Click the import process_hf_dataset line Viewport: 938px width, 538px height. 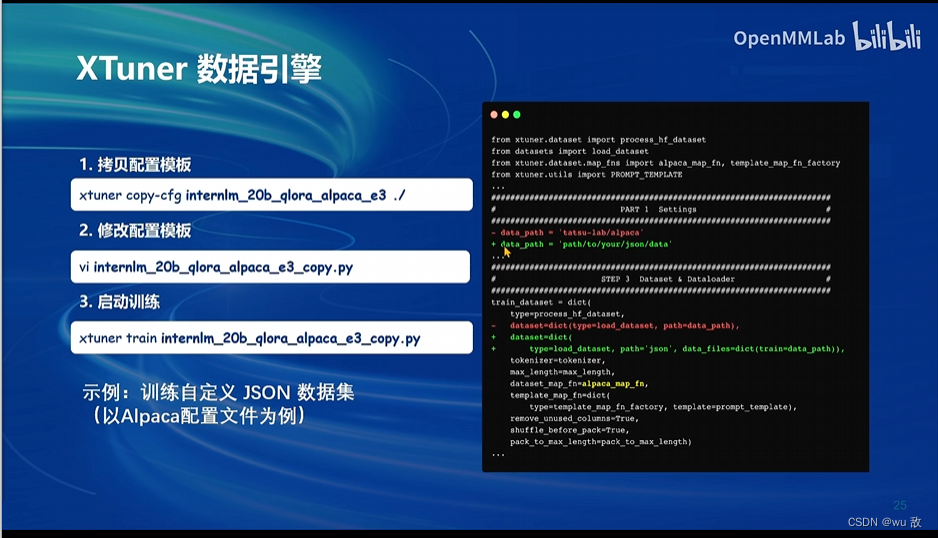click(598, 139)
